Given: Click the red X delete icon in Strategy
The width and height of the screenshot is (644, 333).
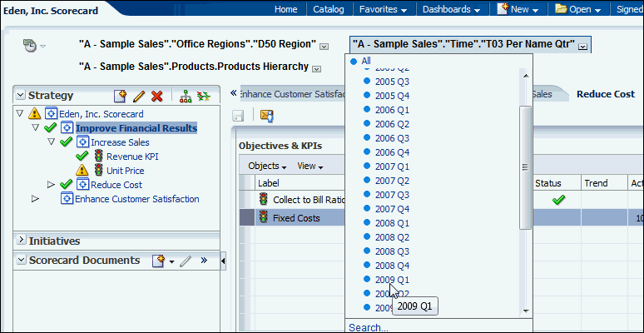Looking at the screenshot, I should pos(157,97).
